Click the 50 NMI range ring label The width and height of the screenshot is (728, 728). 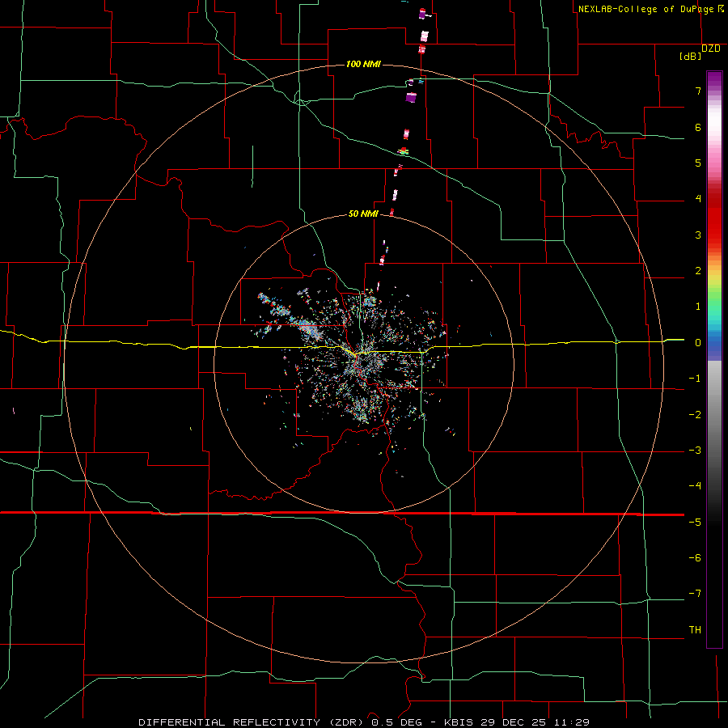pos(363,214)
